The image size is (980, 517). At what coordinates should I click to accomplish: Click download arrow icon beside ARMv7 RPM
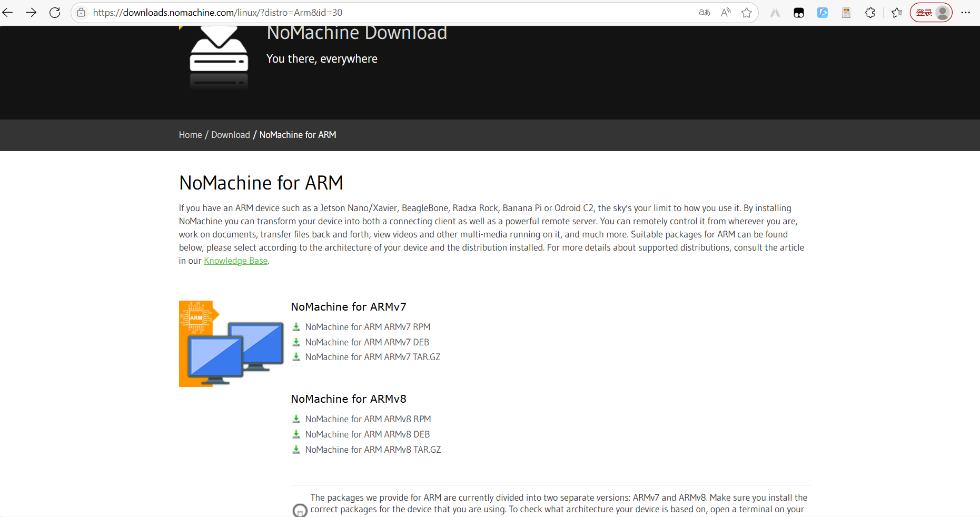coord(296,327)
